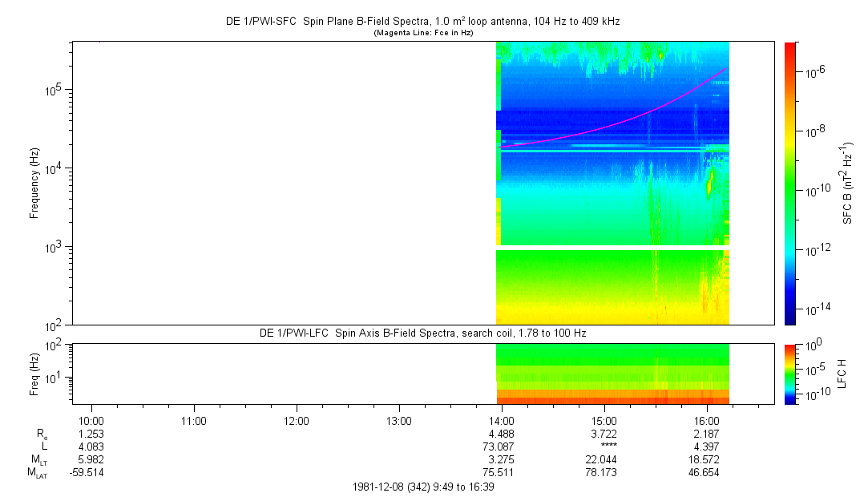Image resolution: width=868 pixels, height=497 pixels.
Task: Click the date range text 1981-12-08 footer
Action: tap(422, 487)
